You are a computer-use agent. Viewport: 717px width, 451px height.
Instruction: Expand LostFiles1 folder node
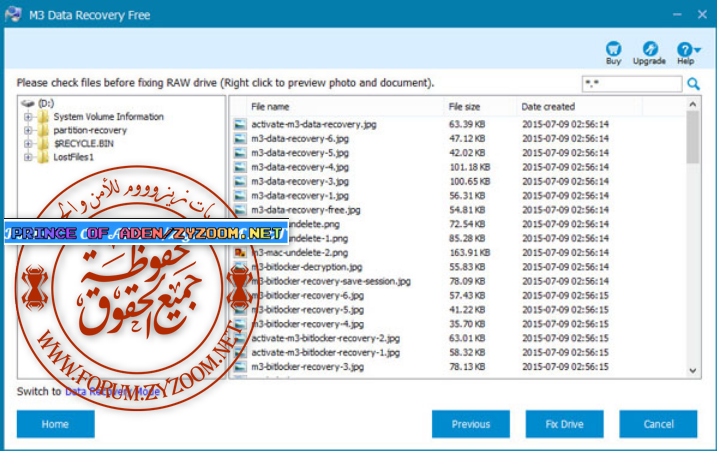(28, 157)
